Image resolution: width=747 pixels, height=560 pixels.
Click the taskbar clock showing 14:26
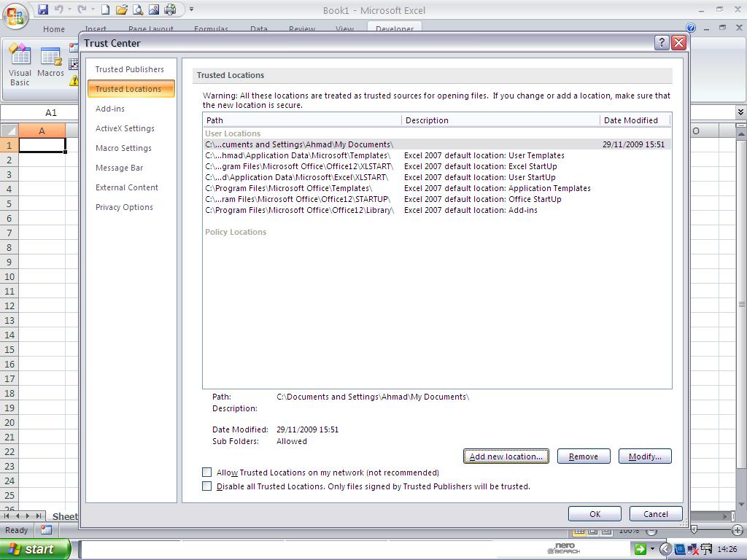[x=727, y=550]
